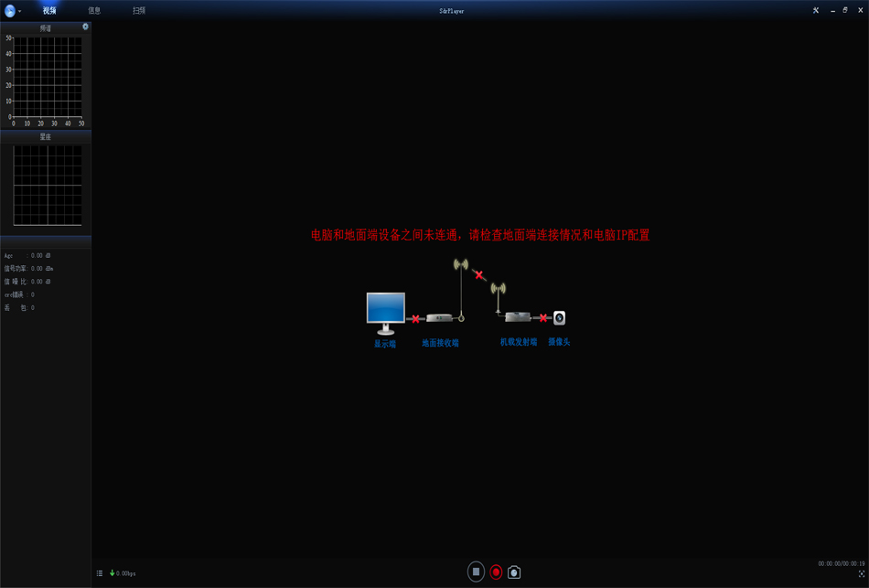This screenshot has width=869, height=588.
Task: Enter fullscreen using bottom-right corner icon
Action: 862,574
